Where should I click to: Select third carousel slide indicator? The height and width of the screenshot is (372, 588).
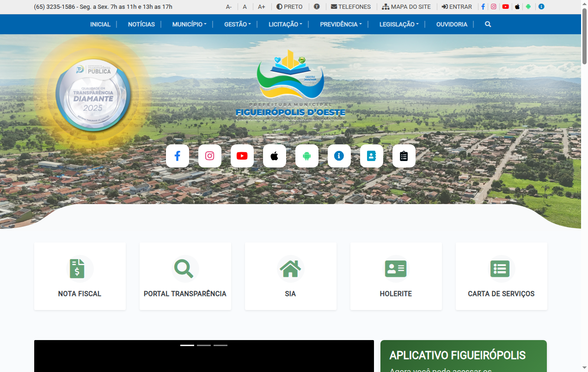pos(220,345)
